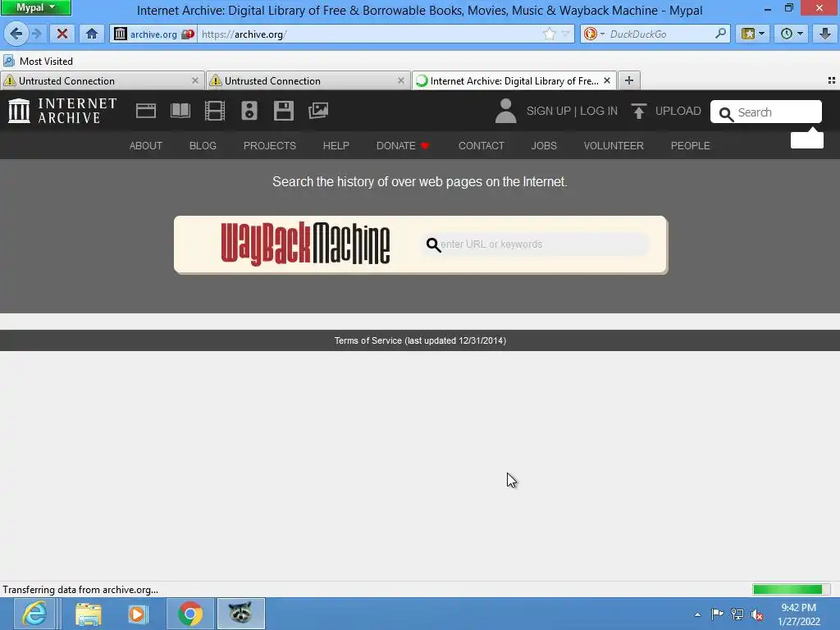Go back to previous page
The width and height of the screenshot is (840, 630).
[16, 34]
